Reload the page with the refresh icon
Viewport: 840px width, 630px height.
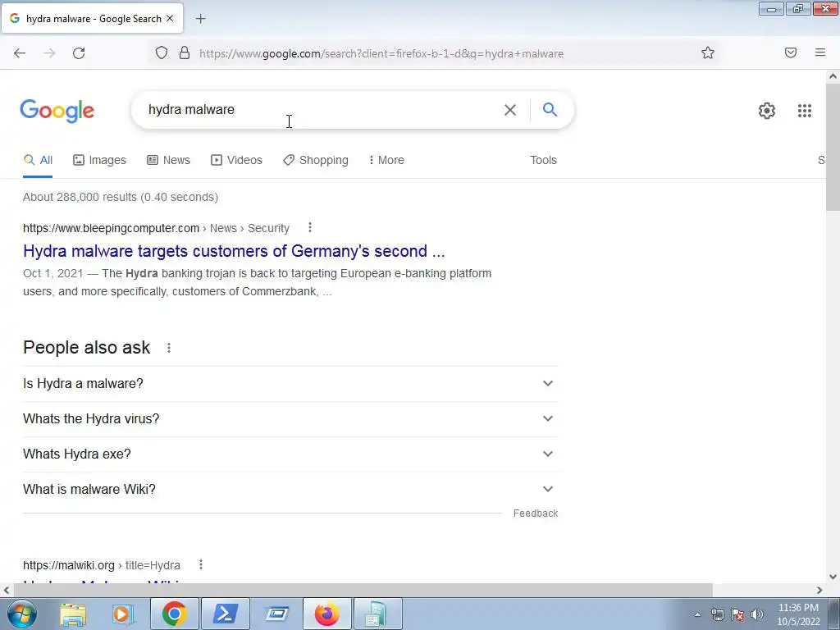79,53
